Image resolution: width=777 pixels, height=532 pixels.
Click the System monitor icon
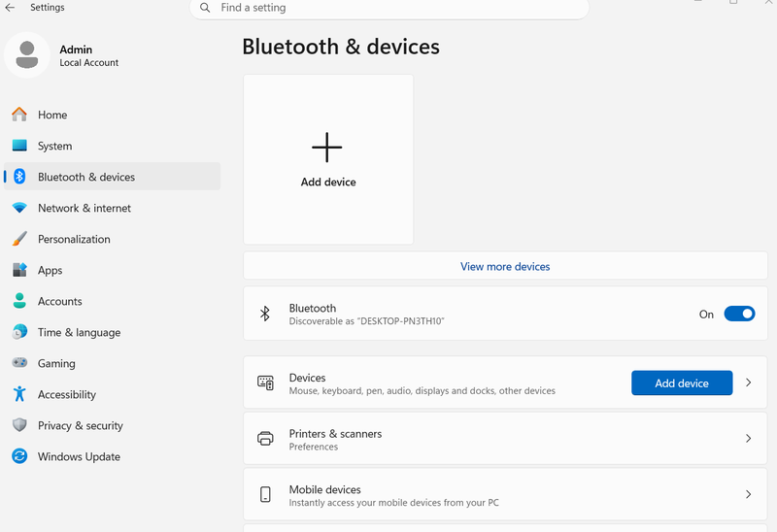point(19,146)
